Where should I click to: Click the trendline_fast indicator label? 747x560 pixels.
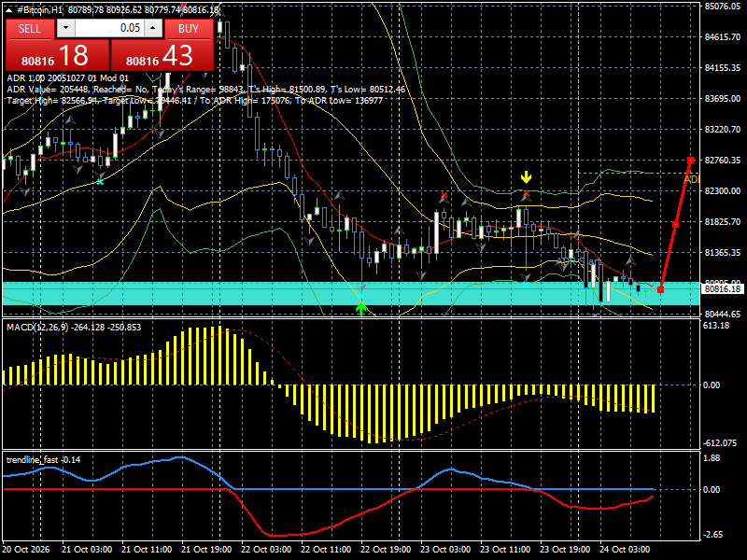[43, 459]
